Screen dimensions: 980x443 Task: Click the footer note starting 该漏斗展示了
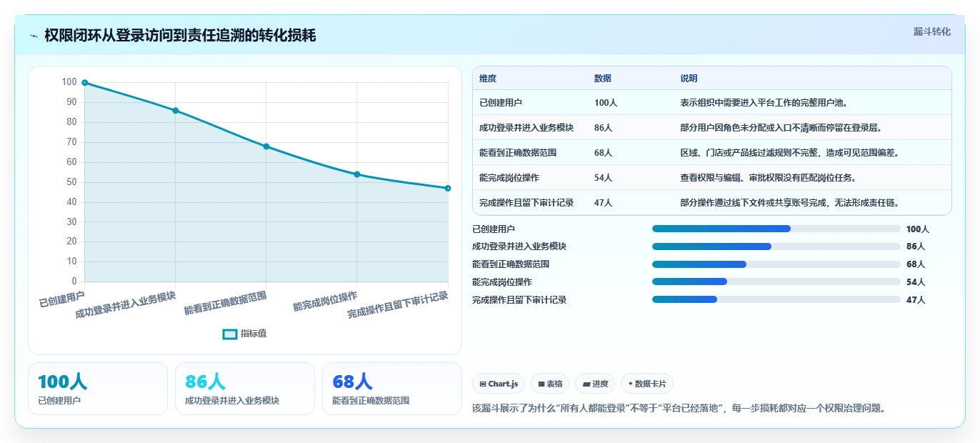point(679,409)
